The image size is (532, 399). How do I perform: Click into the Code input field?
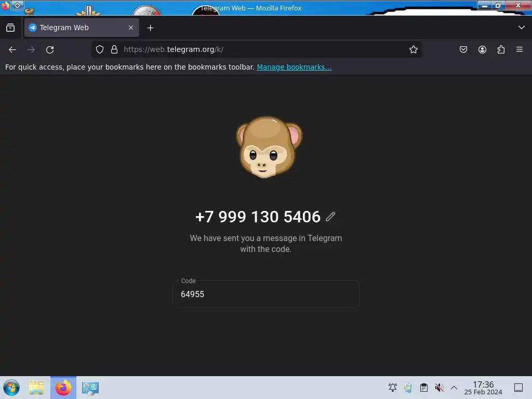pos(265,294)
